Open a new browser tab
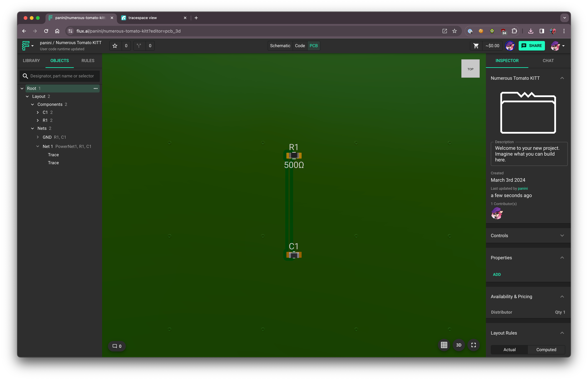Screen dimensions: 588x380 click(196, 18)
